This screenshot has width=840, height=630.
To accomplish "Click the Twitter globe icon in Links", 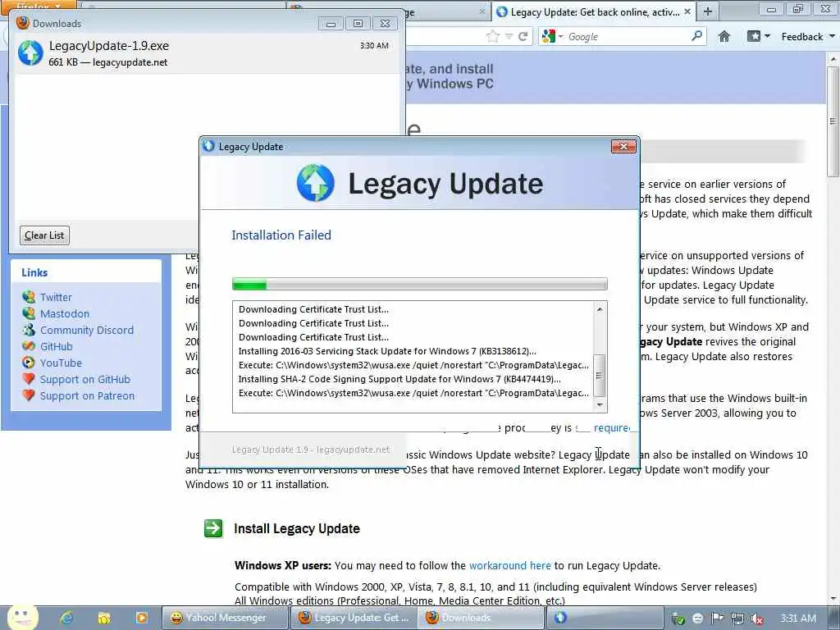I will click(x=29, y=297).
